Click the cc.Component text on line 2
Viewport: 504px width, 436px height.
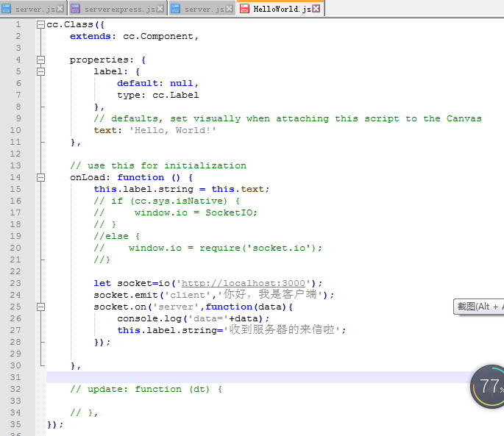point(158,36)
